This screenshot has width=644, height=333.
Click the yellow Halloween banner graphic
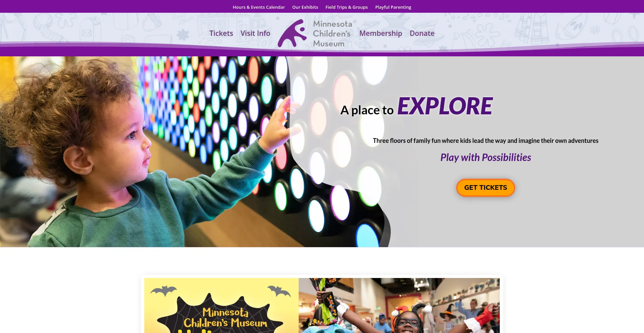[x=221, y=305]
